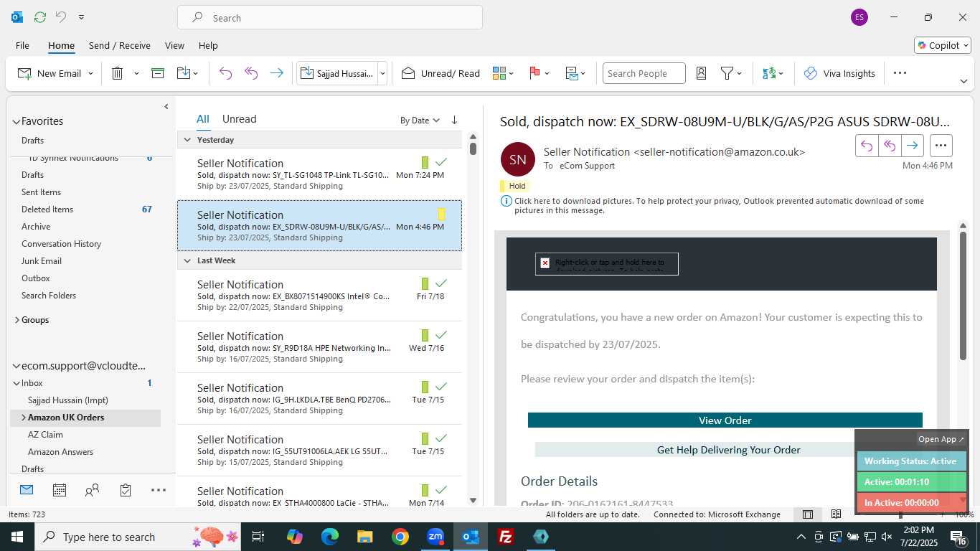This screenshot has width=980, height=551.
Task: Toggle completion check on Wed 7/16 message
Action: [x=441, y=335]
